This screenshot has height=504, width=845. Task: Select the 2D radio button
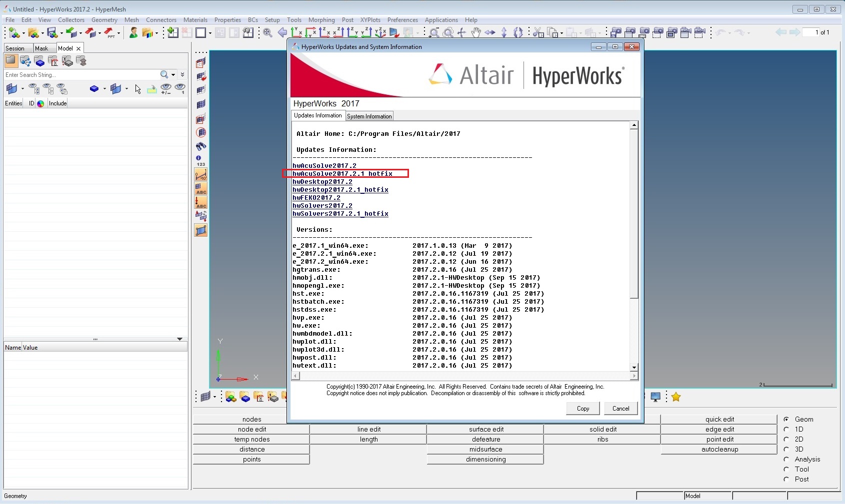point(786,439)
